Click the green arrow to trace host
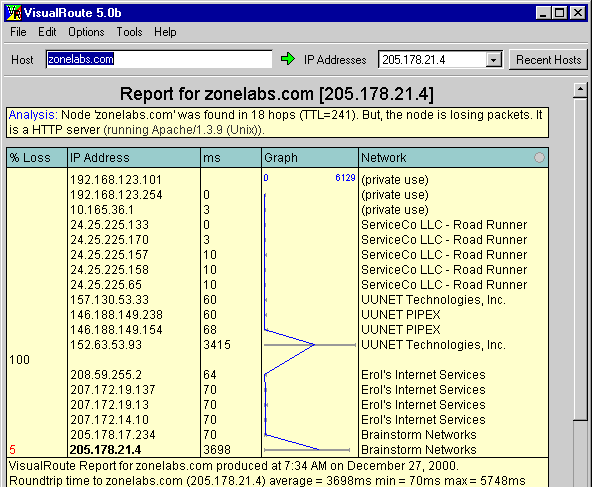This screenshot has width=592, height=487. coord(288,59)
